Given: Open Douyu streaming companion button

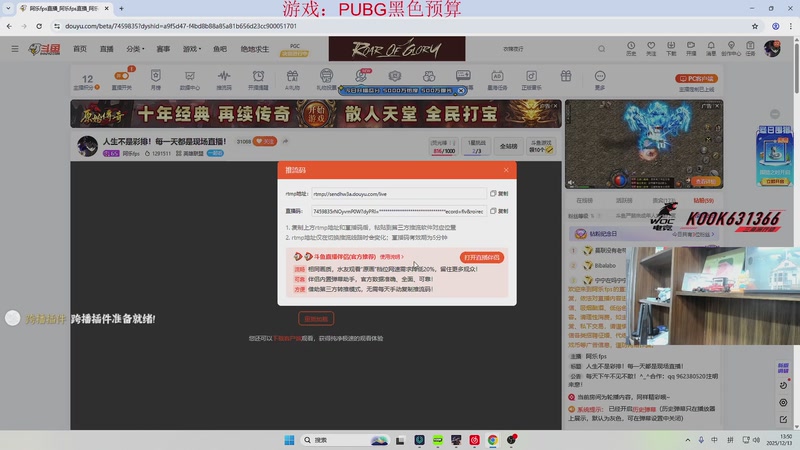Looking at the screenshot, I should tap(482, 257).
